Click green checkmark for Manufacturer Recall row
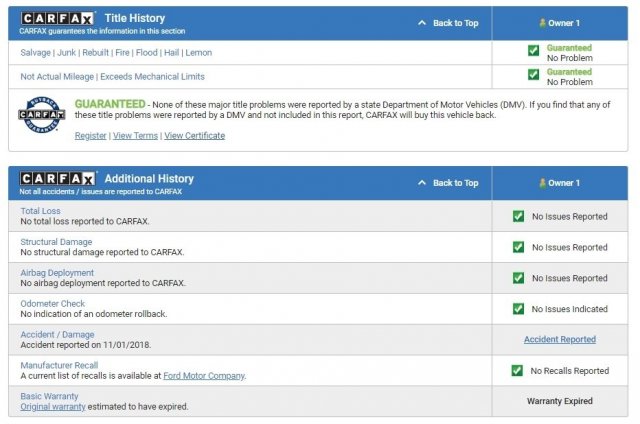This screenshot has height=424, width=640. click(518, 370)
